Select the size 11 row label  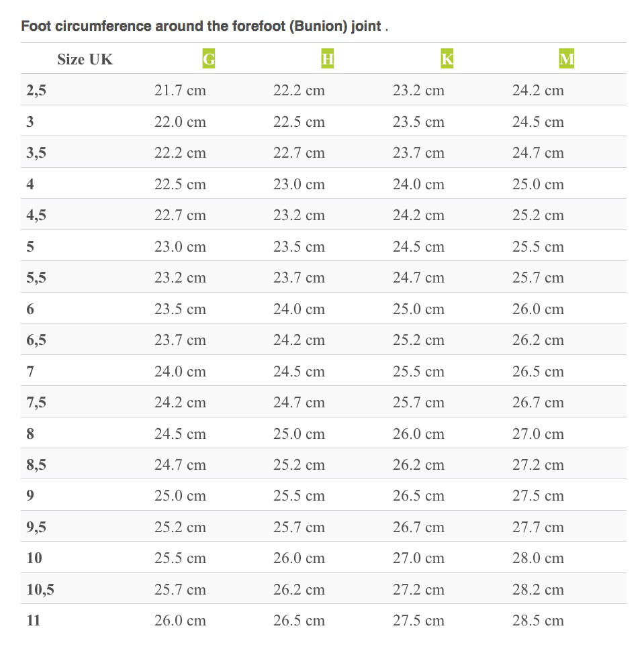pyautogui.click(x=34, y=621)
